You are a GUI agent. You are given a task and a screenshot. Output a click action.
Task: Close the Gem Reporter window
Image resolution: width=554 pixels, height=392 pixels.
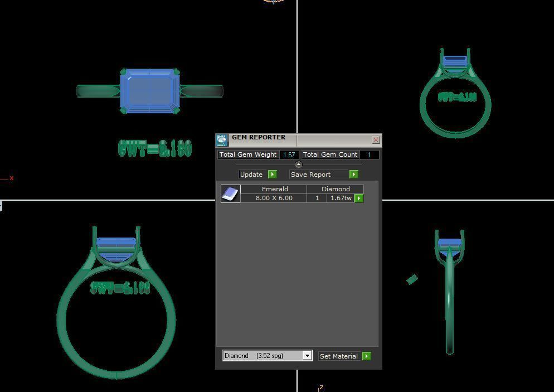[376, 139]
